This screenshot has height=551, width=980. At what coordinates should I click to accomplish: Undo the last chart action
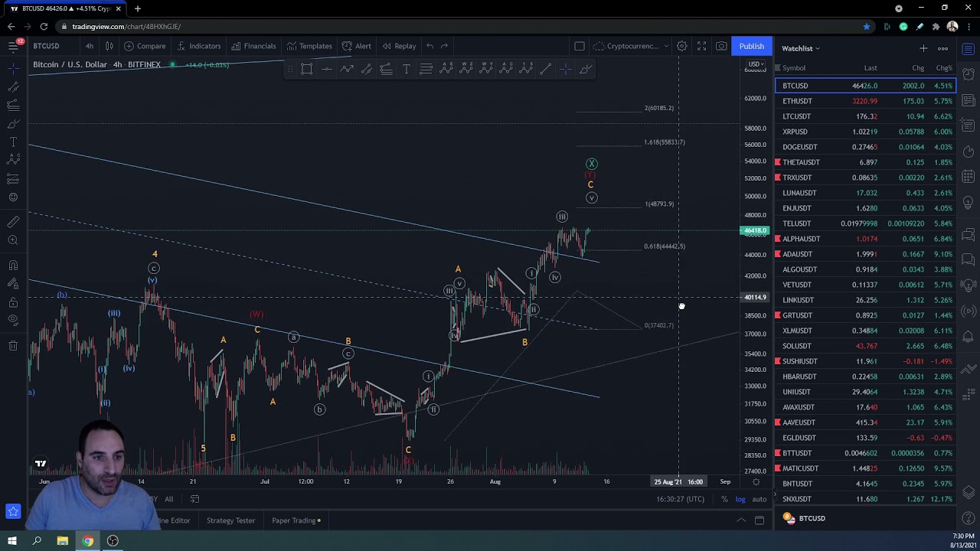coord(430,46)
